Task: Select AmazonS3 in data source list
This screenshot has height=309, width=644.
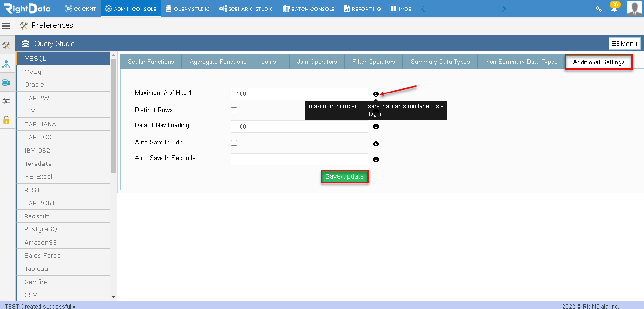Action: point(63,242)
